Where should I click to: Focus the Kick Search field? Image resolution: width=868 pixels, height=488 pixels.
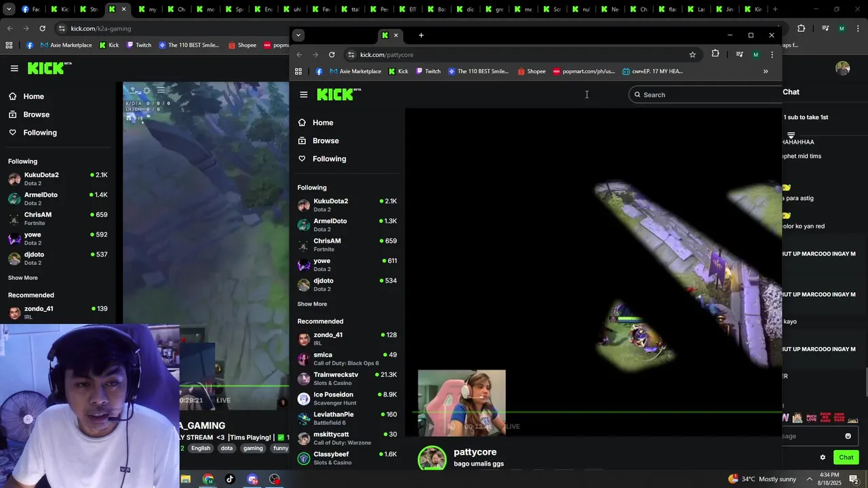(x=705, y=95)
